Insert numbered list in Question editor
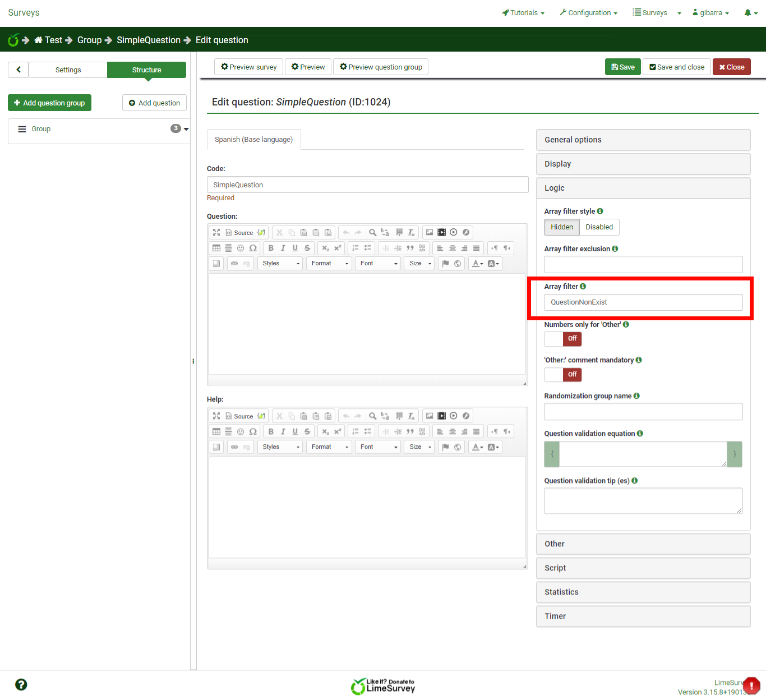Image resolution: width=766 pixels, height=700 pixels. 356,248
